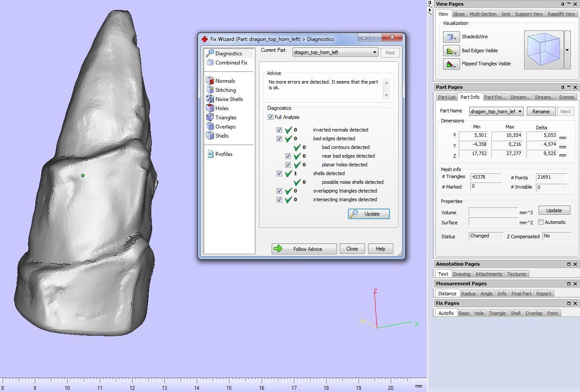Toggle overlapping triangles checkbox
Image resolution: width=580 pixels, height=392 pixels.
pos(280,191)
